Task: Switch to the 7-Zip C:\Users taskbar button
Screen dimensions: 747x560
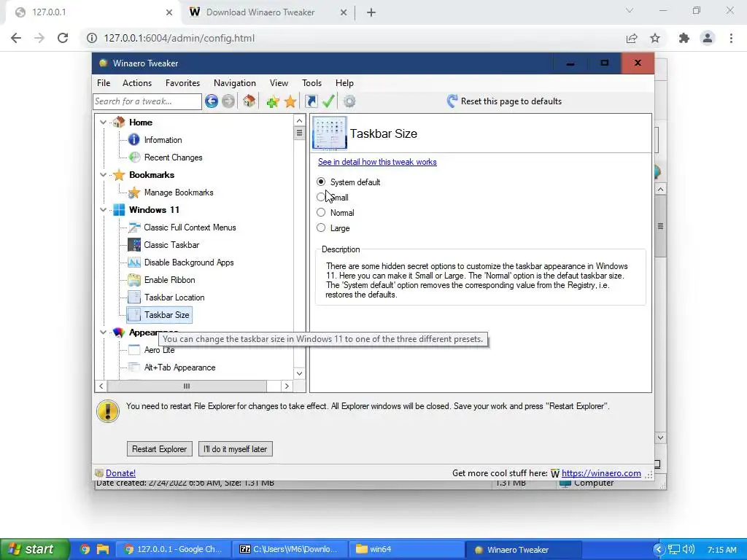Action: pos(290,550)
